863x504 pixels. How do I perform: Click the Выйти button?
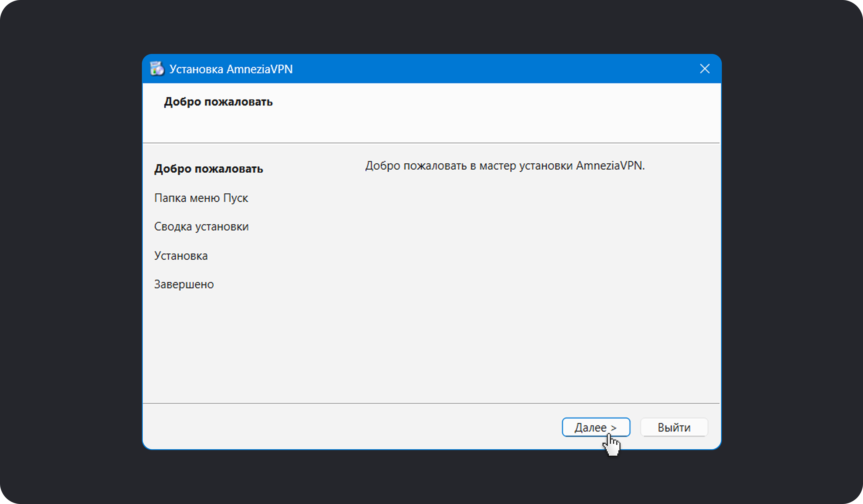pos(674,427)
